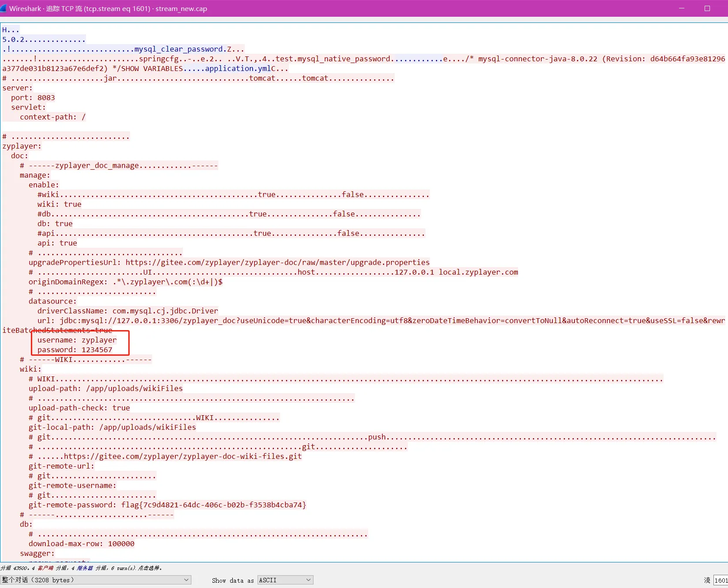
Task: Click the upgradePropertiesUrl gitee link text
Action: coord(277,263)
